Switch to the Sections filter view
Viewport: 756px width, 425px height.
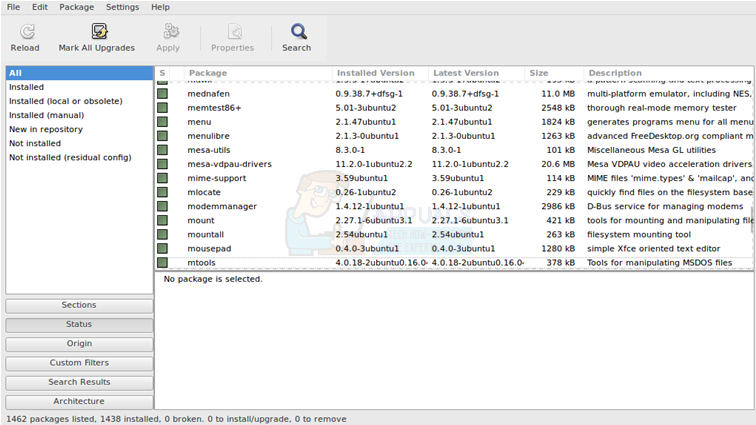point(79,305)
